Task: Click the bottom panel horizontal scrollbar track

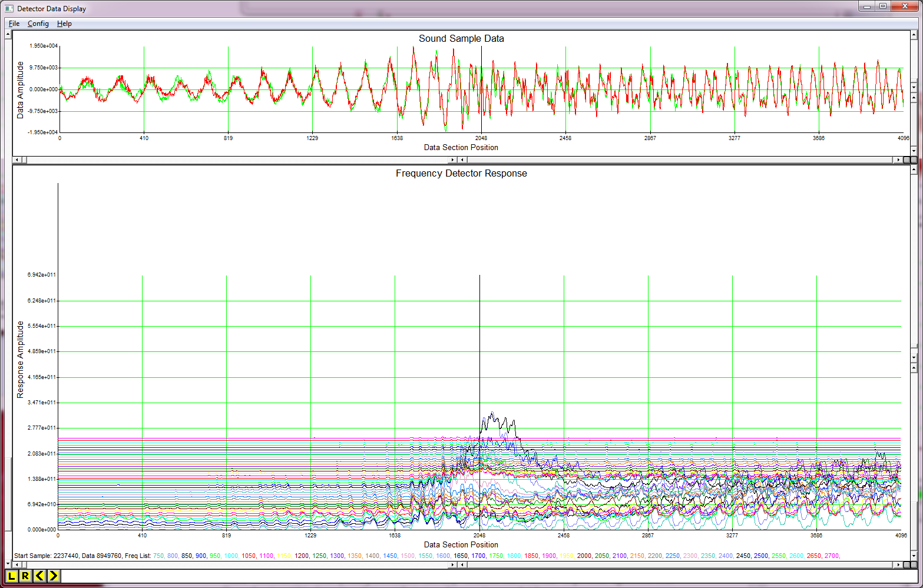Action: point(236,564)
